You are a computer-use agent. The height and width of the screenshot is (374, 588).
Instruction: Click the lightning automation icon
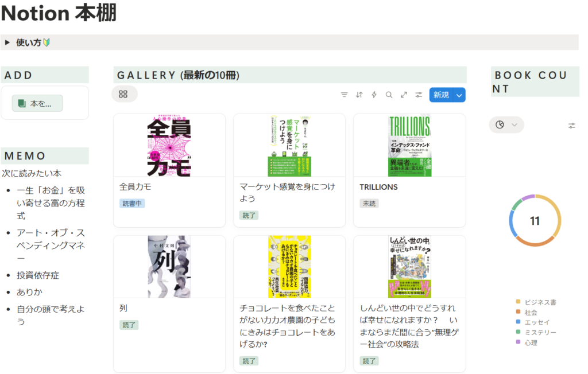coord(374,95)
